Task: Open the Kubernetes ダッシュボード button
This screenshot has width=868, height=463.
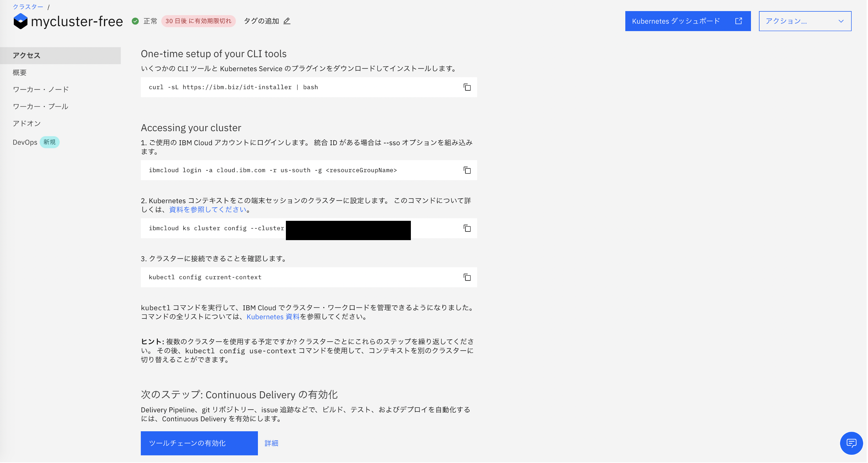Action: coord(687,21)
